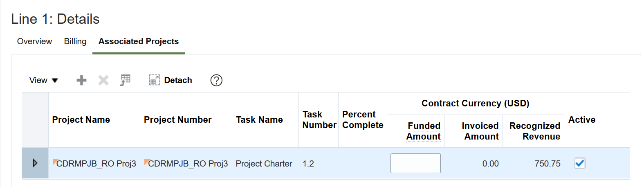The width and height of the screenshot is (644, 187).
Task: Click the Detach button label
Action: 178,80
